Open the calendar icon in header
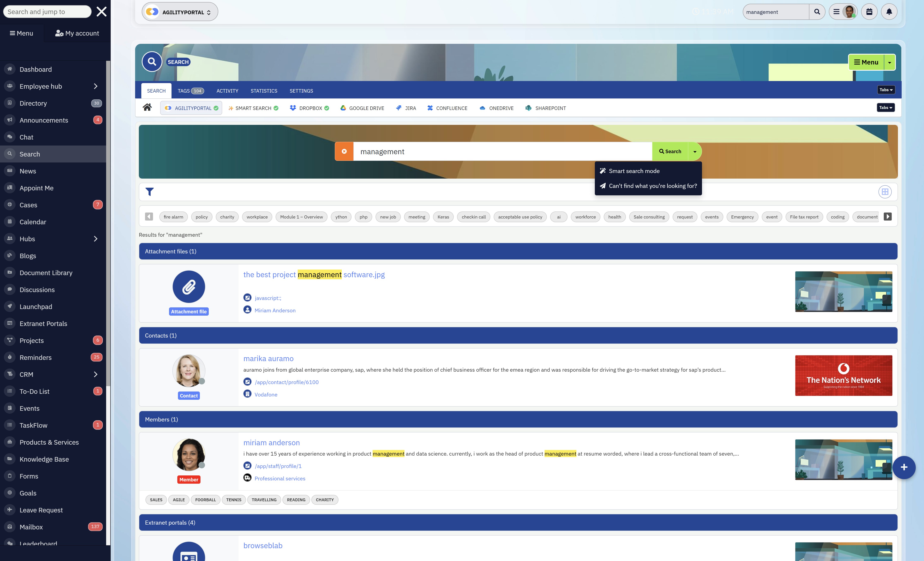The height and width of the screenshot is (561, 924). (x=869, y=12)
